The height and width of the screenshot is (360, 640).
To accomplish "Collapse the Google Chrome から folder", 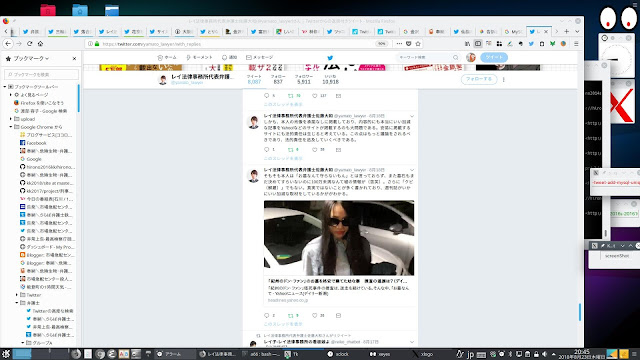I will 11,127.
